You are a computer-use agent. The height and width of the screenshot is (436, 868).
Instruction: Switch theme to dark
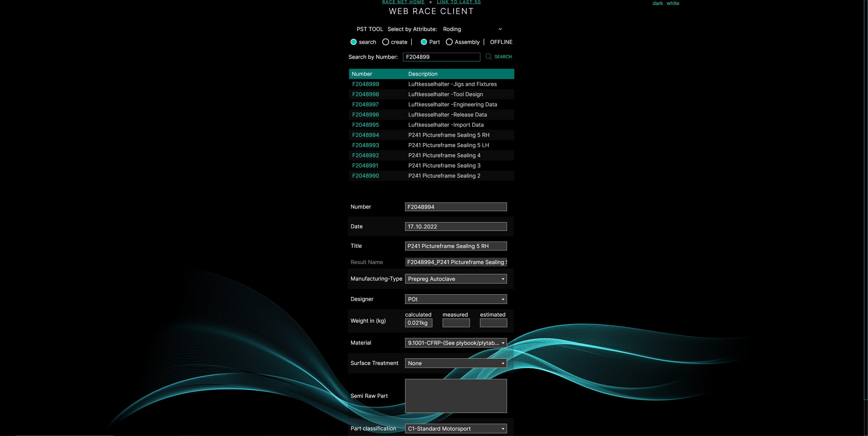pyautogui.click(x=657, y=3)
